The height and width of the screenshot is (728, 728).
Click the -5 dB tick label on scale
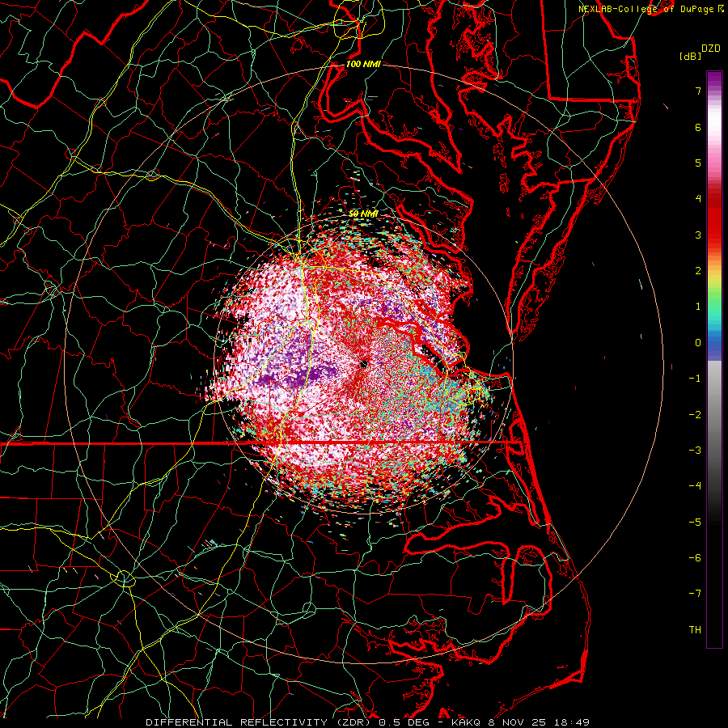tap(695, 523)
